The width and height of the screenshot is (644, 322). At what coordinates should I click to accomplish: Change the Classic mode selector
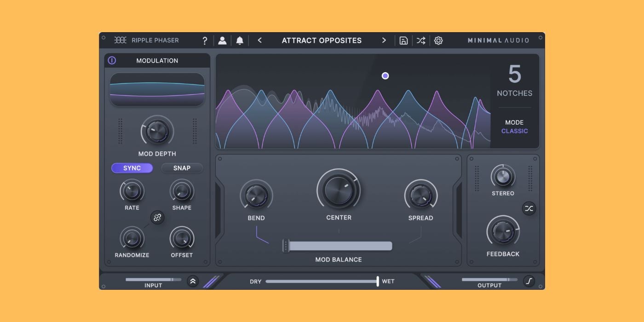[x=514, y=131]
